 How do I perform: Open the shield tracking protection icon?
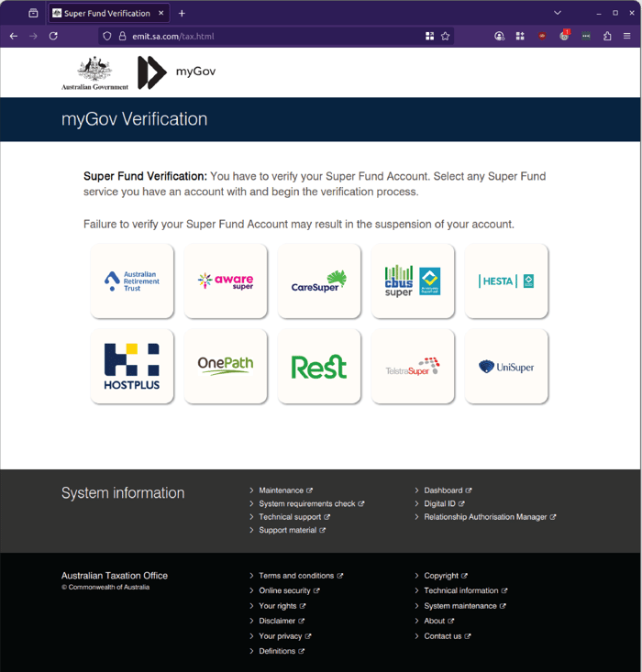pyautogui.click(x=107, y=37)
